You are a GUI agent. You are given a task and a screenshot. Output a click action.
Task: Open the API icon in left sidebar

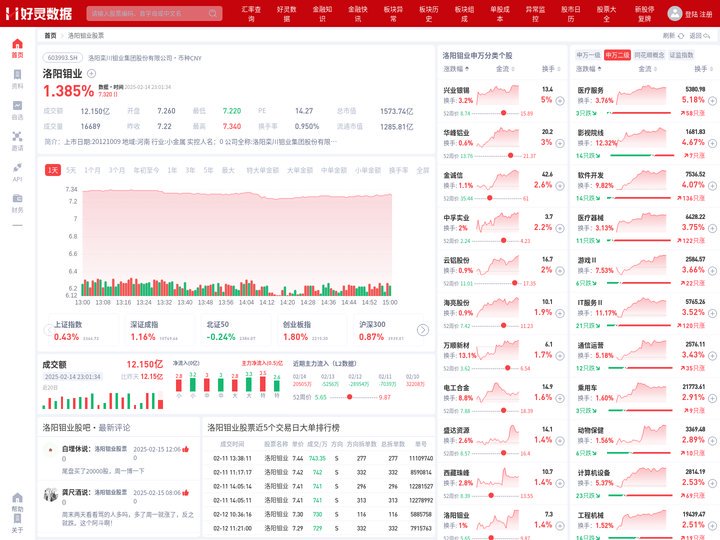point(17,172)
